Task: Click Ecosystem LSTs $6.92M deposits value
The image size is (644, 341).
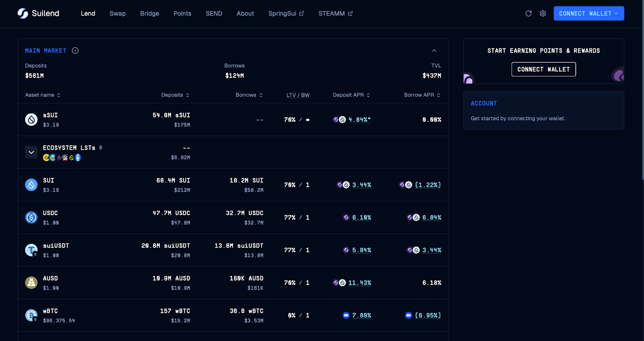Action: (x=180, y=158)
